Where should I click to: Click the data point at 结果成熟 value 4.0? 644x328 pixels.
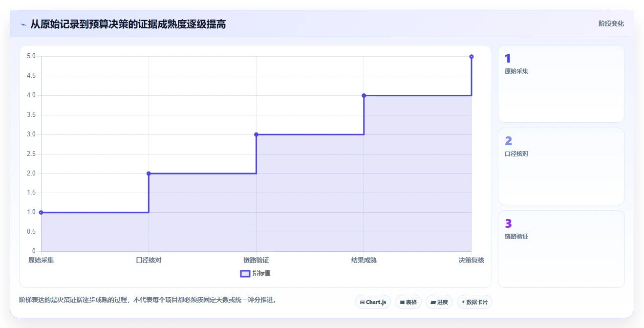pos(364,95)
